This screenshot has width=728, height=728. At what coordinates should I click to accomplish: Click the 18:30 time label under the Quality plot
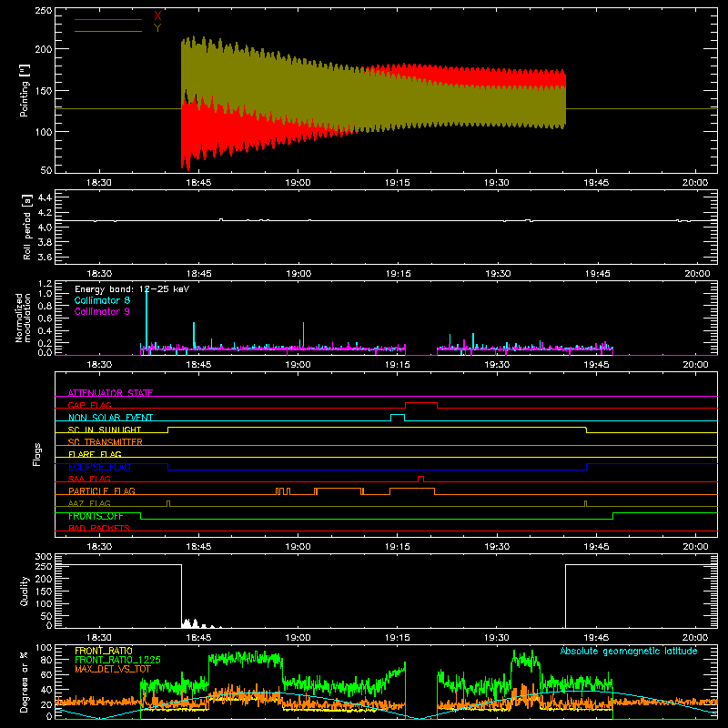click(99, 638)
